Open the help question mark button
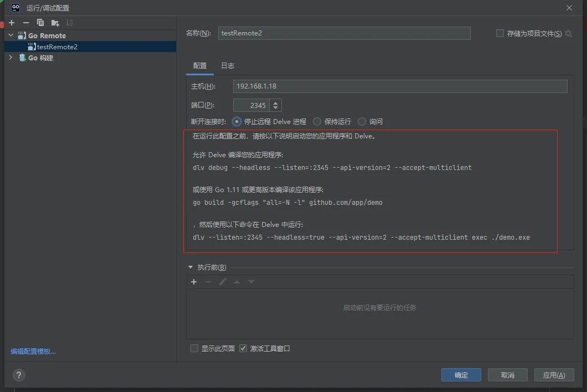Viewport: 587px width, 392px height. [x=19, y=375]
